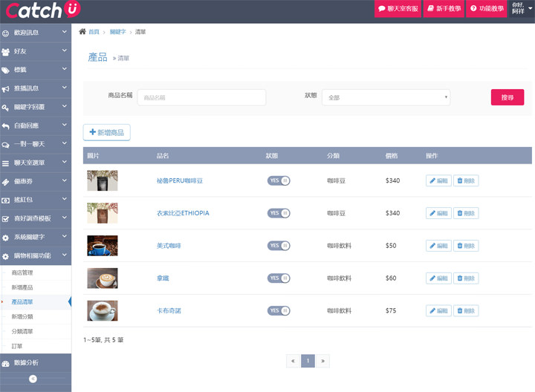Click the 美式咖啡 product thumbnail
535x392 pixels.
click(x=103, y=246)
